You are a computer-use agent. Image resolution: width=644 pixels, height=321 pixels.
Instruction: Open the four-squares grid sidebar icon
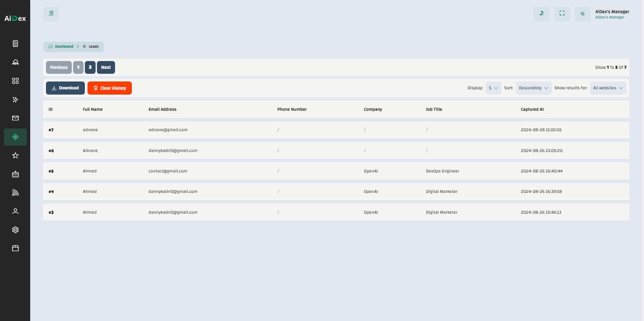15,81
